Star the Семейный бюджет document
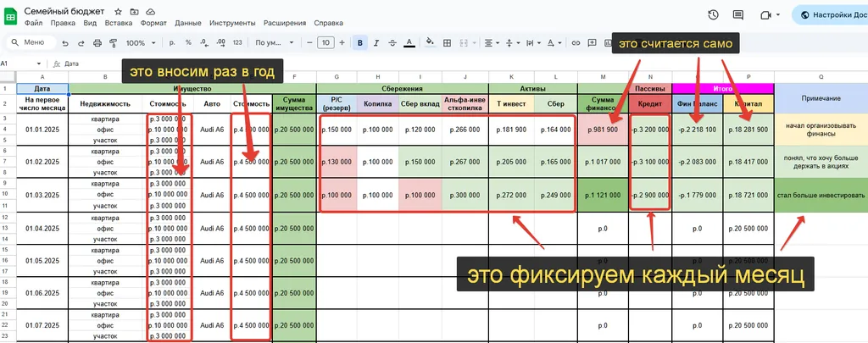The image size is (868, 343). (118, 11)
